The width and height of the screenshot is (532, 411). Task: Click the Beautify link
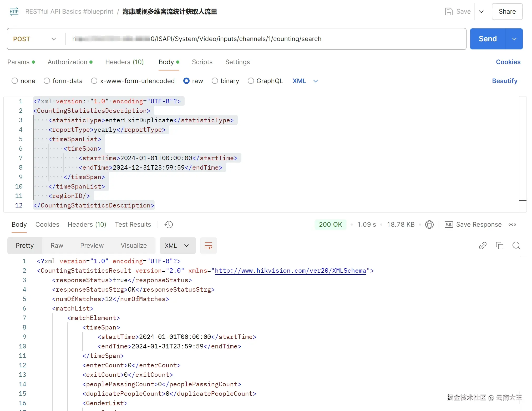tap(504, 81)
